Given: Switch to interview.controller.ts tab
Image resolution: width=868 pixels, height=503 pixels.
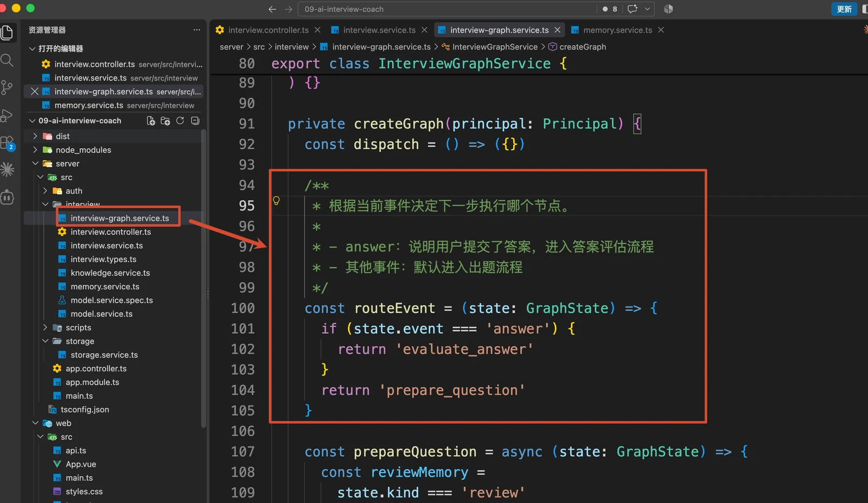Looking at the screenshot, I should tap(268, 30).
